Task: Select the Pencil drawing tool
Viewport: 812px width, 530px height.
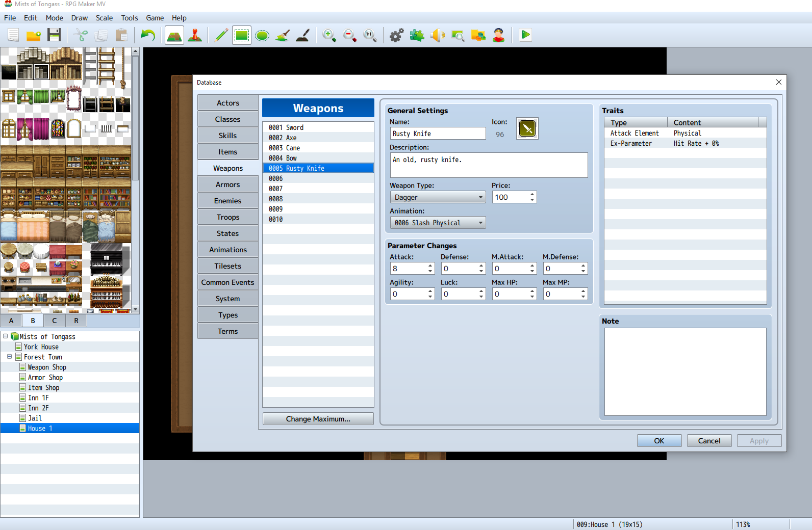Action: [x=221, y=36]
